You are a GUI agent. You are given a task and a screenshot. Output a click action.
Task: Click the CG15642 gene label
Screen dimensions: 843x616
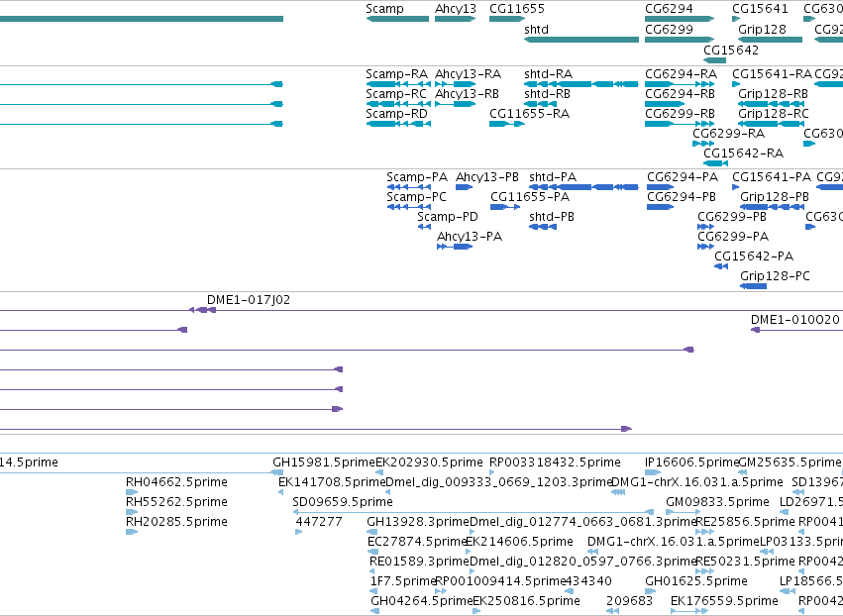point(731,50)
